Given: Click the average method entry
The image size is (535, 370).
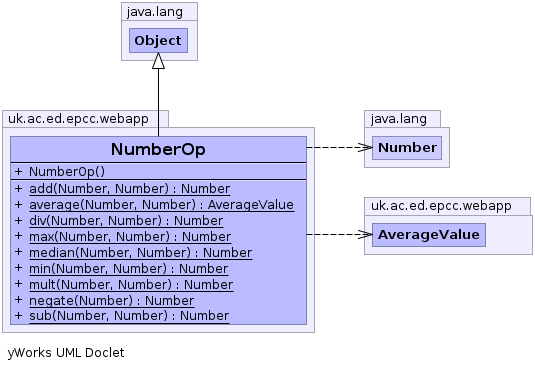Looking at the screenshot, I should click(161, 205).
